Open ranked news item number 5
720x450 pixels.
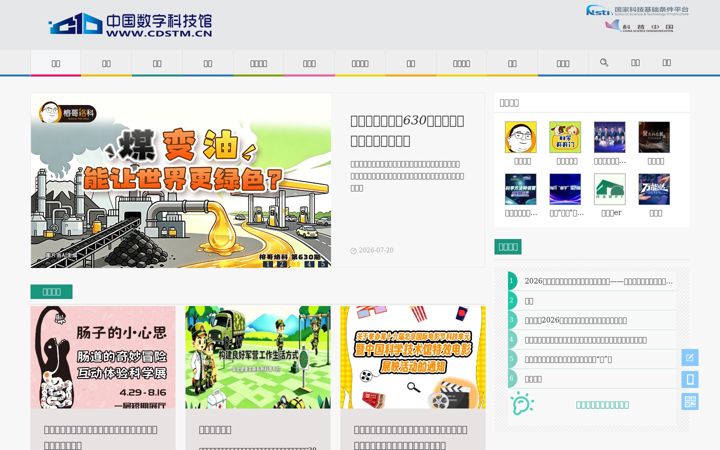pyautogui.click(x=568, y=360)
